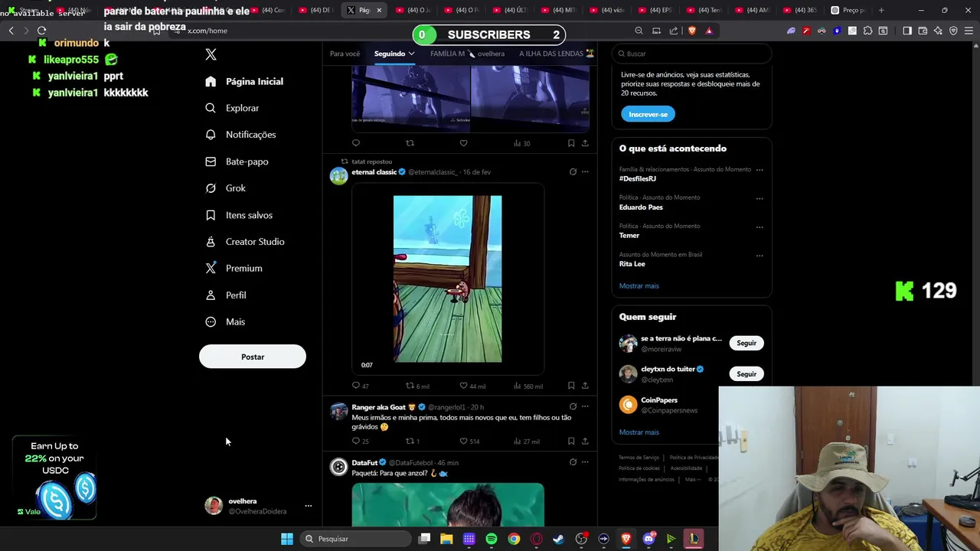Repost the Ranger aka Goat post
Viewport: 980px width, 551px height.
(410, 441)
